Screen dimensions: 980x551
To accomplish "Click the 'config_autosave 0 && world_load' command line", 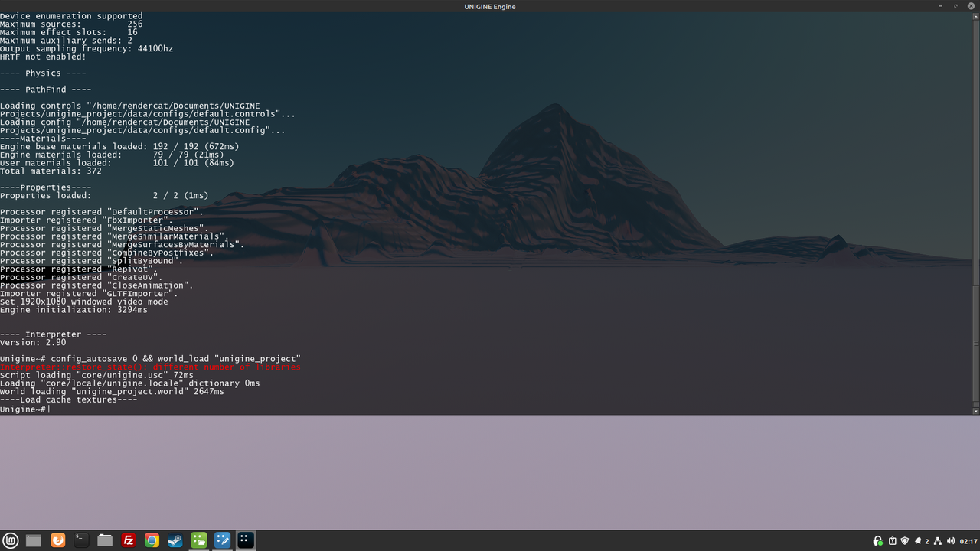I will (x=150, y=359).
